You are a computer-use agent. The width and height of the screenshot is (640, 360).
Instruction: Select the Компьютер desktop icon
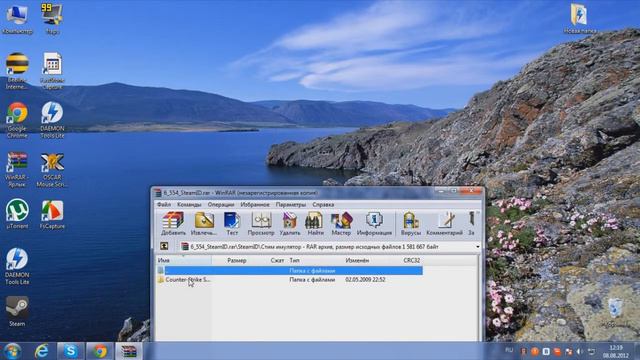coord(17,18)
